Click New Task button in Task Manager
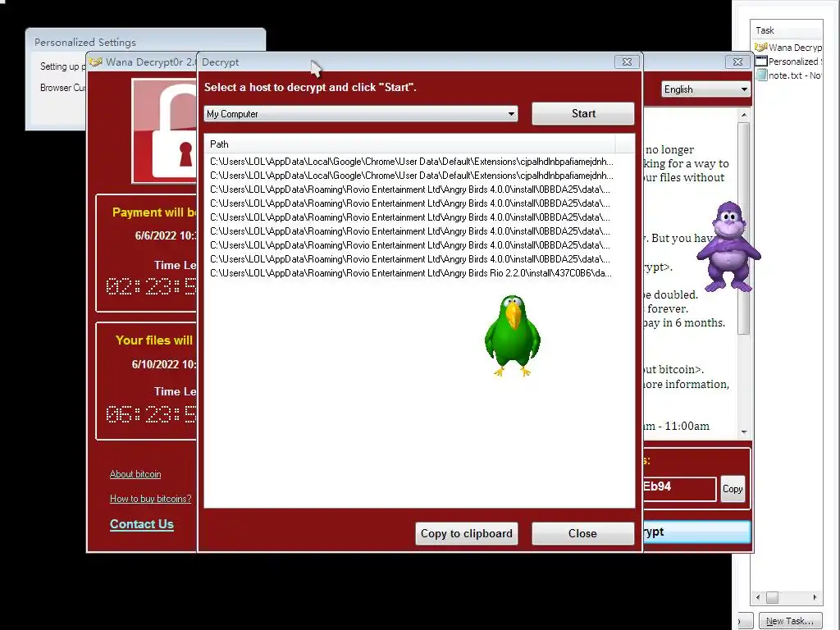 tap(791, 621)
